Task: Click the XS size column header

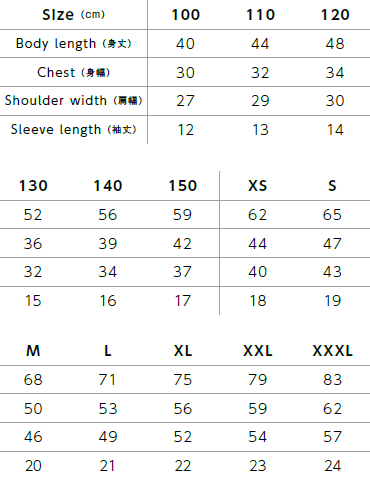Action: coord(257,186)
